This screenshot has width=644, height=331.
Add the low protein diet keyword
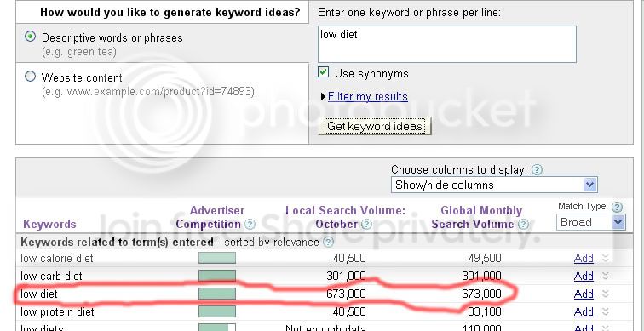click(584, 311)
